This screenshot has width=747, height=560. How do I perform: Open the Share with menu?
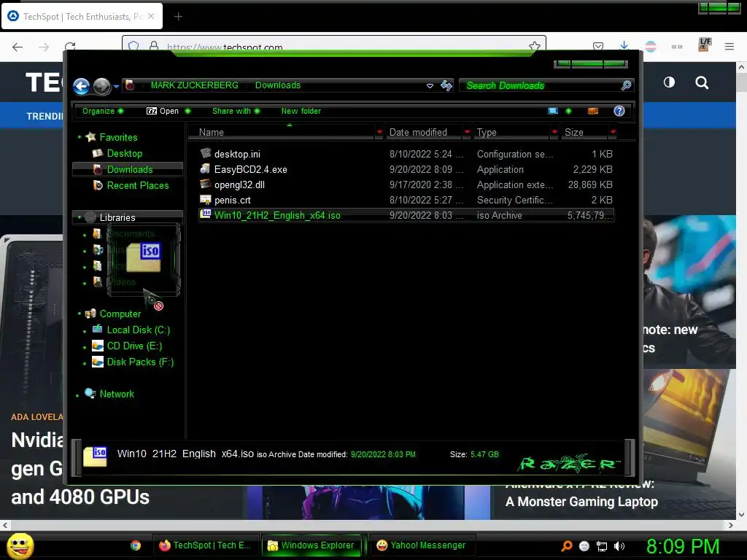(x=236, y=111)
